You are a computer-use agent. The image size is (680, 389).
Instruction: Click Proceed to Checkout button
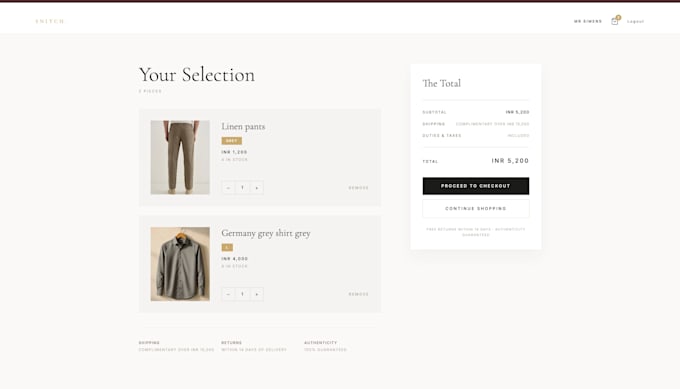(x=476, y=186)
